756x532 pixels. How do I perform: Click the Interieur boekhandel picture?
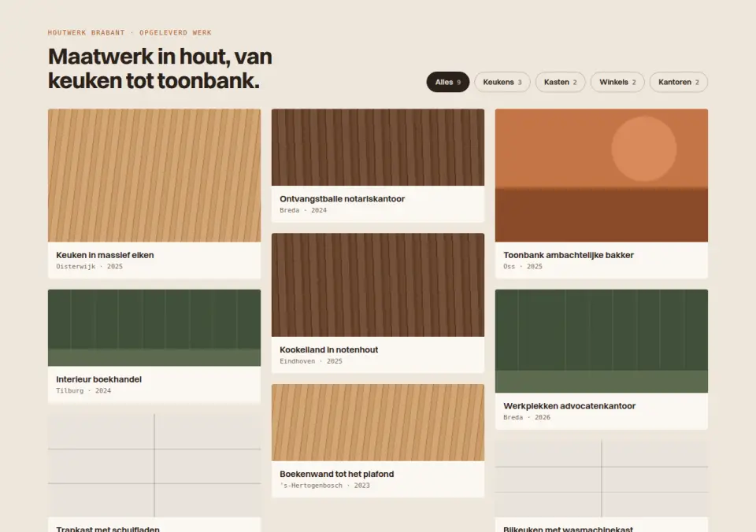point(154,327)
